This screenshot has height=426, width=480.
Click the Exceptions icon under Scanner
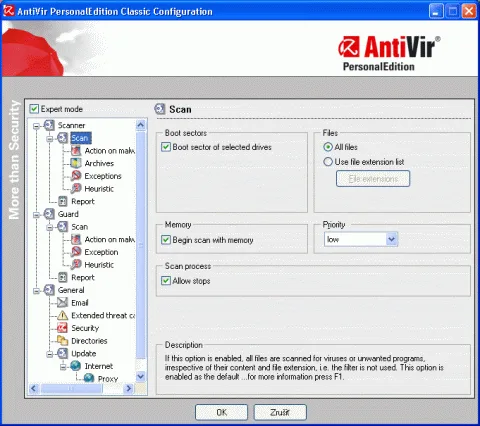coord(76,176)
